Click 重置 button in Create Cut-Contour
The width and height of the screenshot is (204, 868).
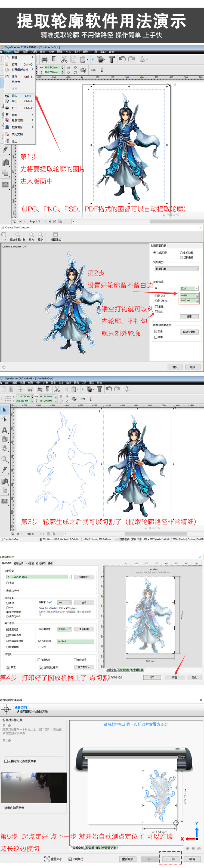(x=189, y=317)
